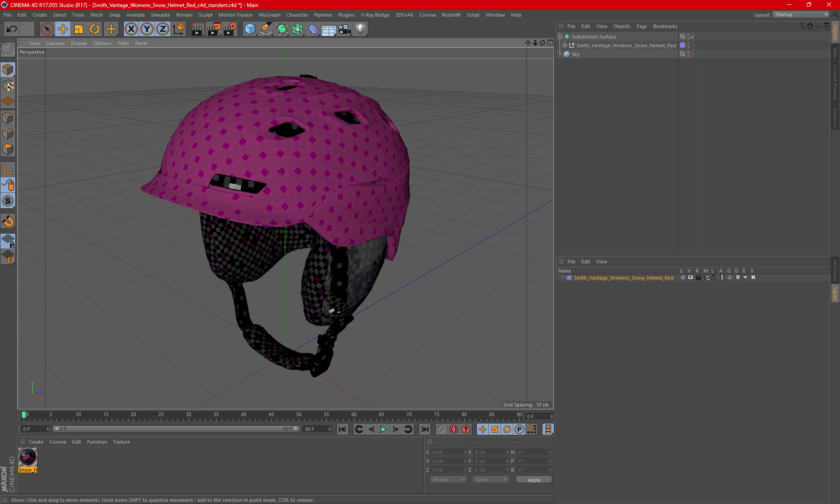Toggle X-axis lock
The width and height of the screenshot is (840, 504).
pyautogui.click(x=131, y=29)
